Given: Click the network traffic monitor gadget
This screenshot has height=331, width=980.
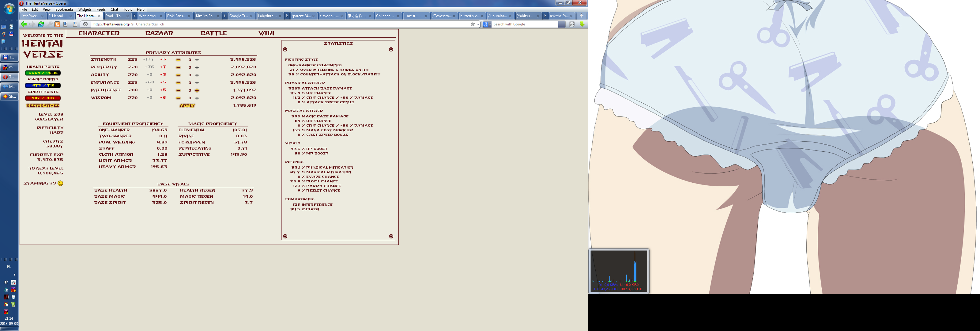Looking at the screenshot, I should click(x=619, y=271).
